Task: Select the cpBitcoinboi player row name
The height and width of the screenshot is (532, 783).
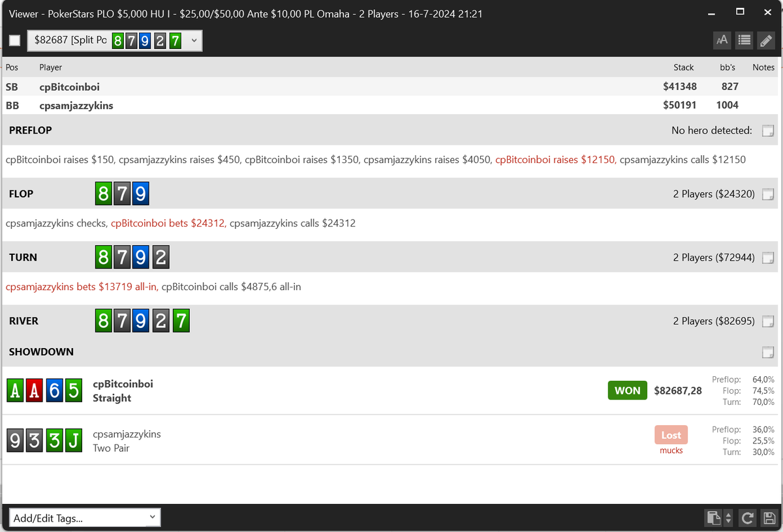Action: (69, 87)
